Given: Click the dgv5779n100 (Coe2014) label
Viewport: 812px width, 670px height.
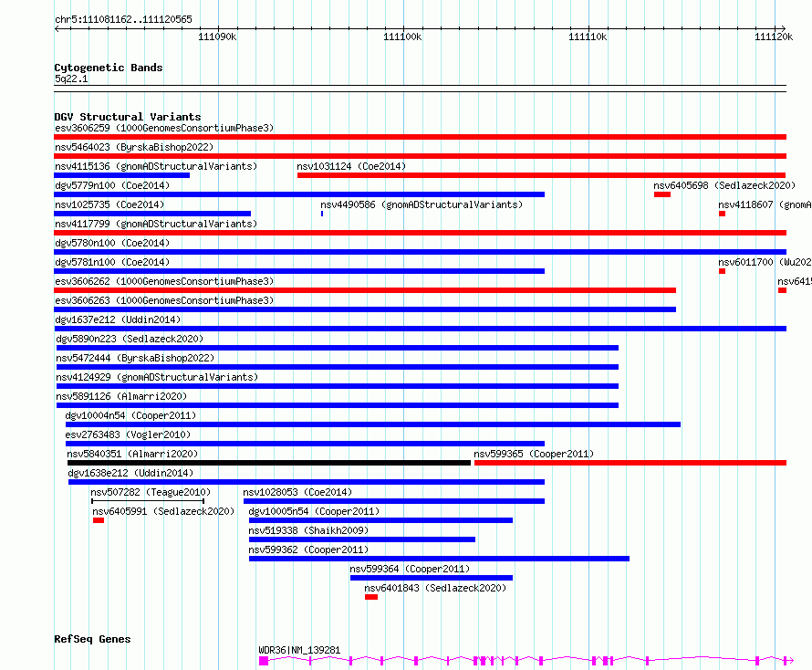Looking at the screenshot, I should pyautogui.click(x=112, y=185).
